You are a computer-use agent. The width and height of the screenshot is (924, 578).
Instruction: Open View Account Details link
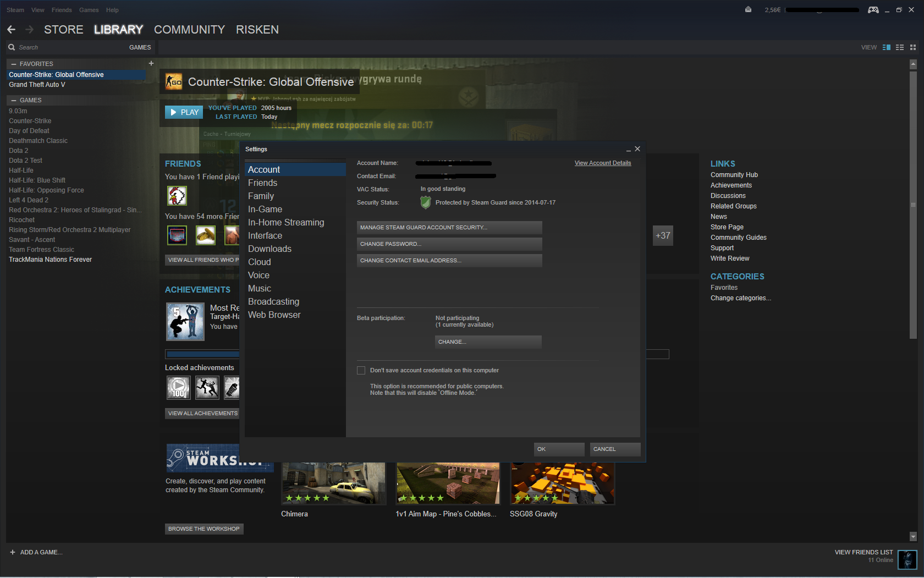click(603, 163)
